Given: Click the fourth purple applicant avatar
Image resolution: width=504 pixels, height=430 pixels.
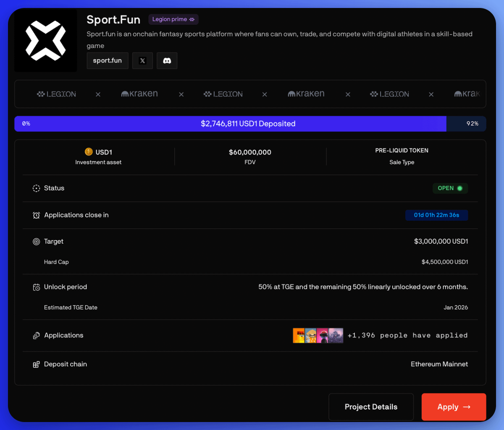Looking at the screenshot, I should tap(336, 336).
